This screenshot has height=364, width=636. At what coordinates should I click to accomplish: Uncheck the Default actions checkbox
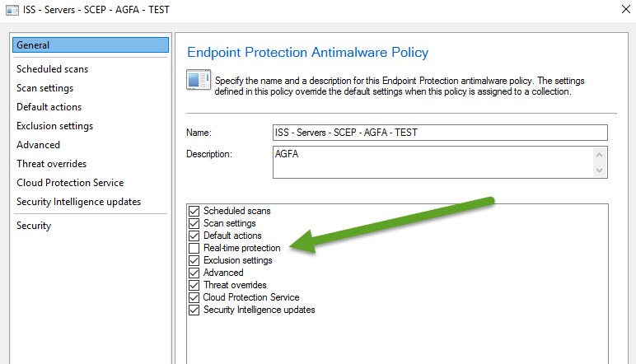(194, 236)
